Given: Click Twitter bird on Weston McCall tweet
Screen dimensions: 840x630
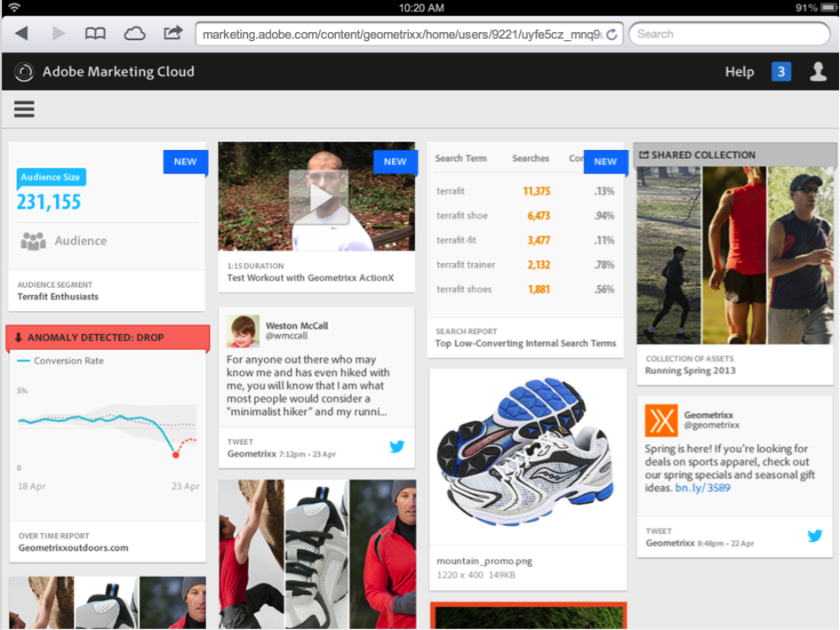Looking at the screenshot, I should (x=396, y=447).
